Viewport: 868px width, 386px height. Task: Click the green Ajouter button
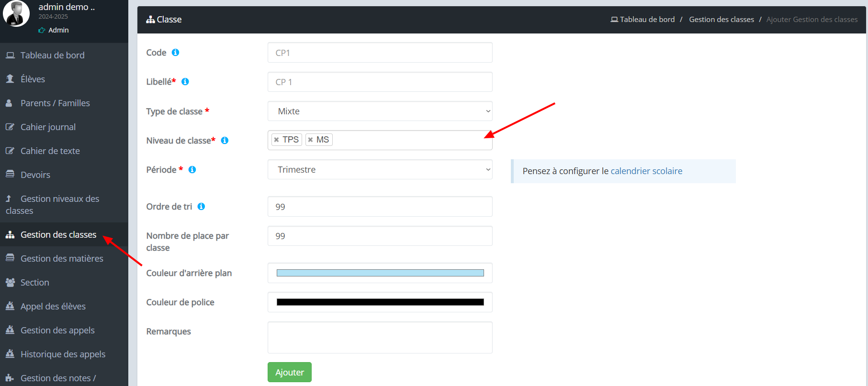pyautogui.click(x=290, y=372)
